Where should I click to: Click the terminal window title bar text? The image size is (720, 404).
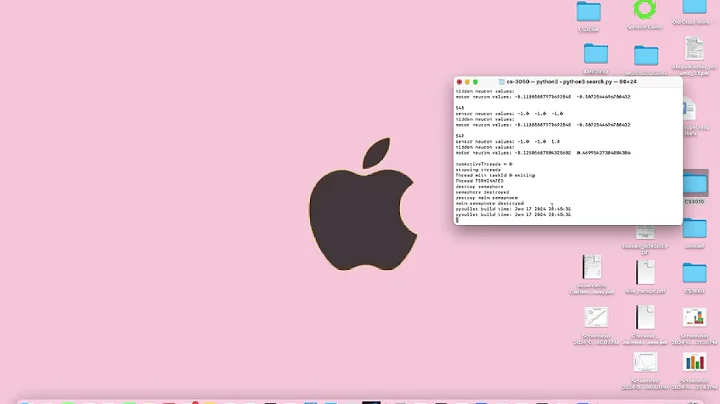pos(571,82)
